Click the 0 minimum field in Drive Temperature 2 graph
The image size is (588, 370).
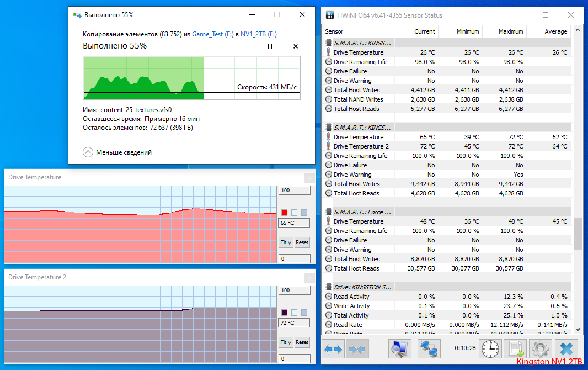click(295, 358)
